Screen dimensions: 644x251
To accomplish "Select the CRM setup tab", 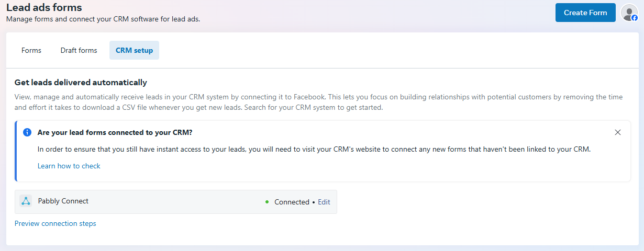I will (134, 50).
